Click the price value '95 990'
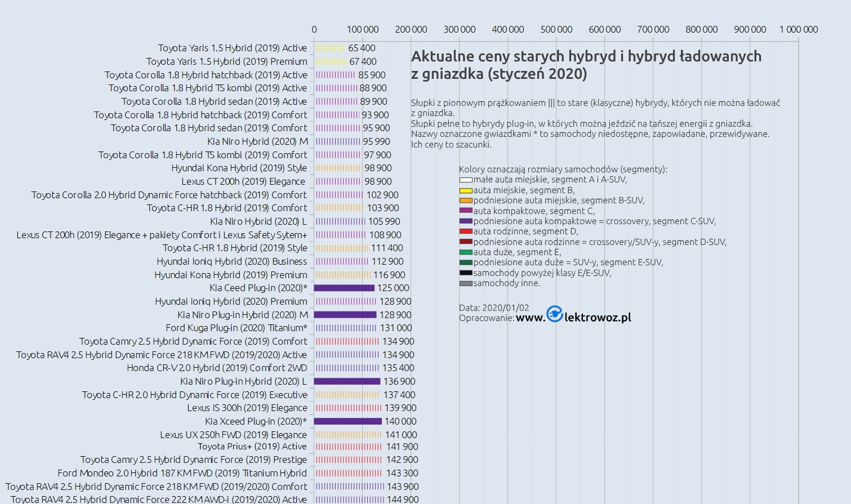 pos(376,141)
